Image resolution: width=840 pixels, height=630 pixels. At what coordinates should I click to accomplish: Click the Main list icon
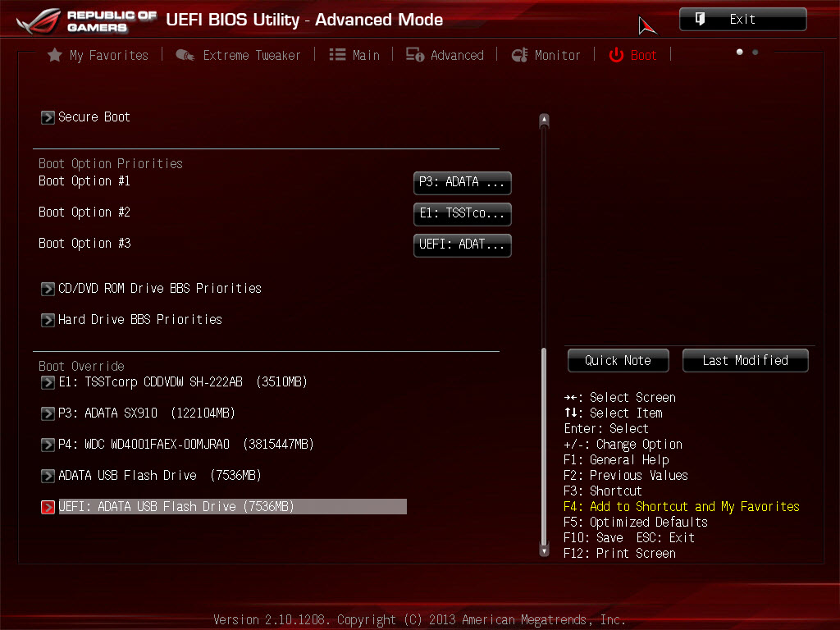[x=337, y=55]
